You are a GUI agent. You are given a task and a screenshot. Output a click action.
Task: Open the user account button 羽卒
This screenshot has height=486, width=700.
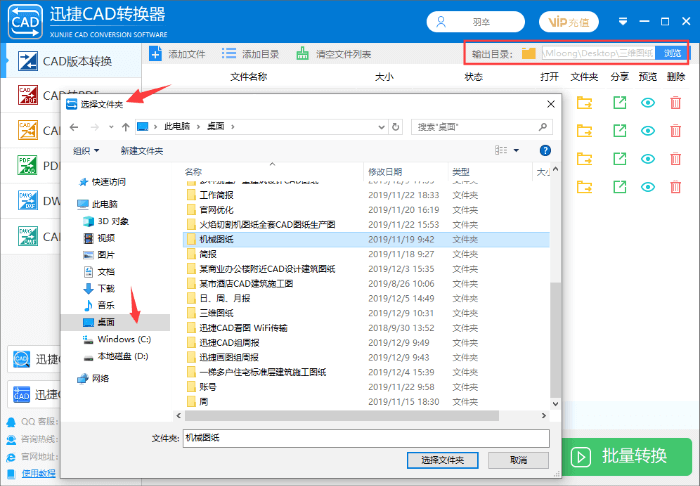pyautogui.click(x=475, y=22)
